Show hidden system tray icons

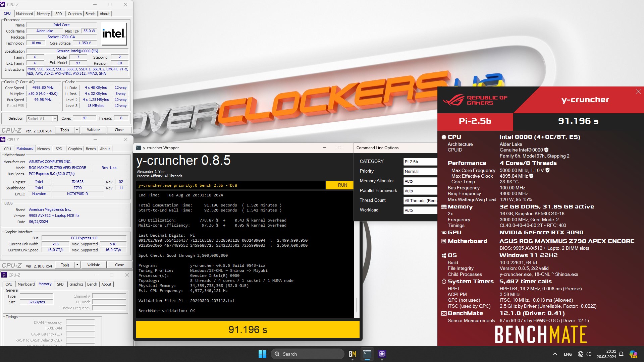coord(555,354)
